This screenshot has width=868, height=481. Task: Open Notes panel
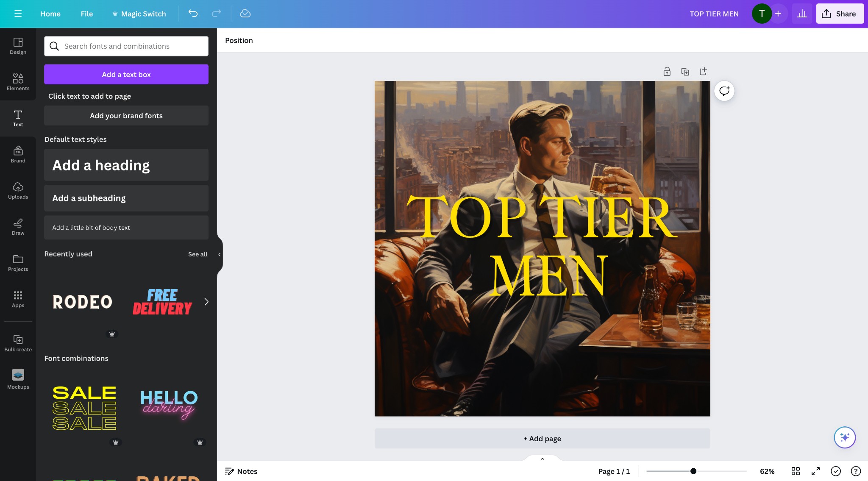241,471
